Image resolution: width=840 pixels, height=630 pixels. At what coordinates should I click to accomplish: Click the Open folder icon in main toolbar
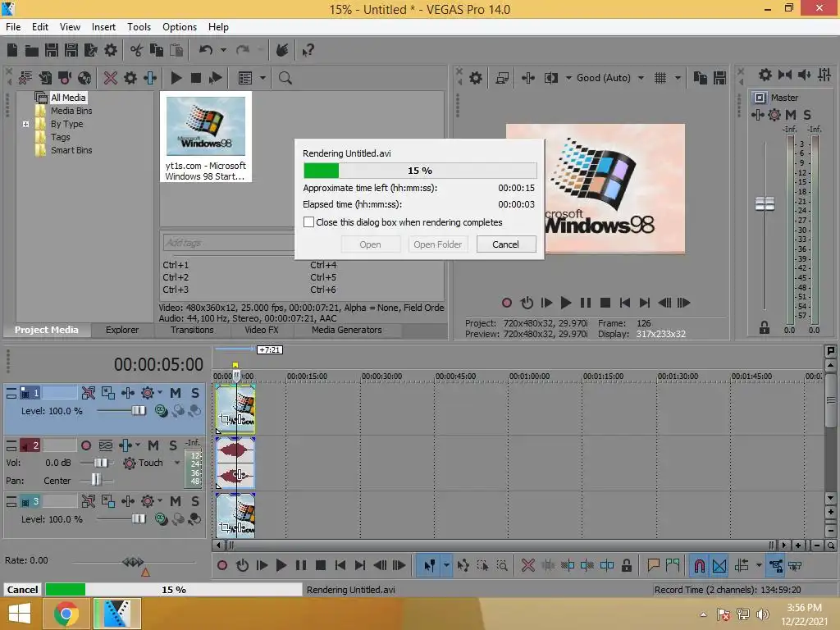tap(32, 50)
